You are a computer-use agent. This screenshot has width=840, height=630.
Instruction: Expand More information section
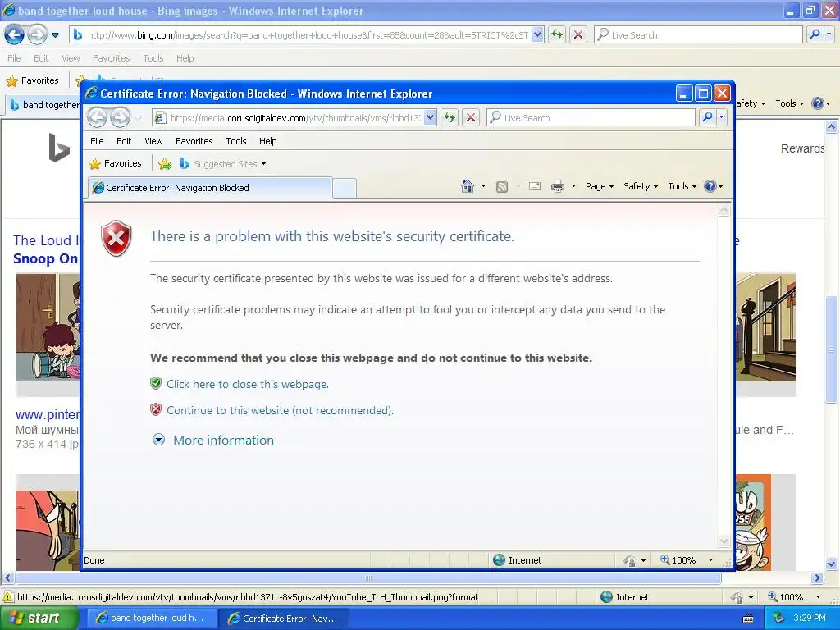213,440
